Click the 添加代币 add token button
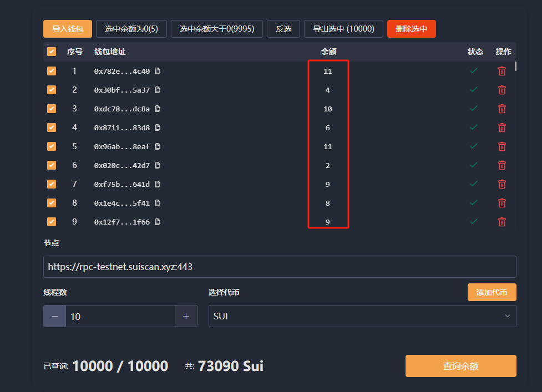542x392 pixels. pos(492,292)
